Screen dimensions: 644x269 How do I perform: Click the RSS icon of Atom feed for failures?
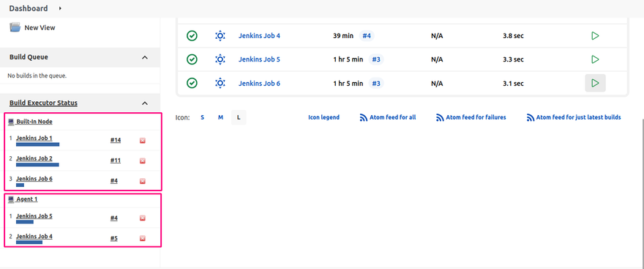tap(440, 117)
